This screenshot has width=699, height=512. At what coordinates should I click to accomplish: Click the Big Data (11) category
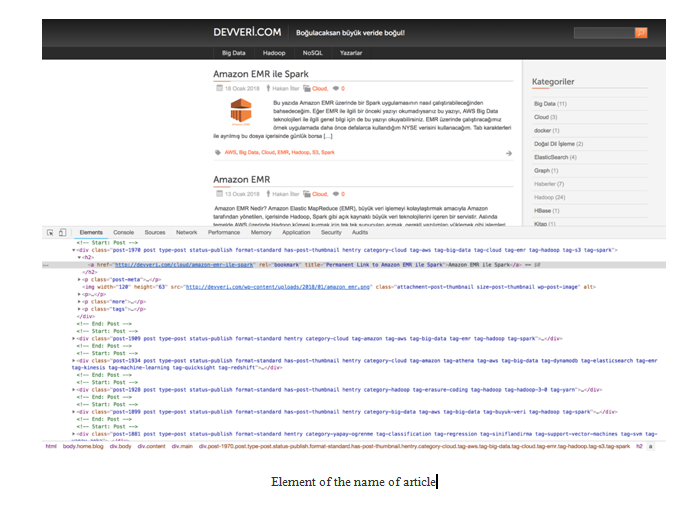[x=550, y=104]
